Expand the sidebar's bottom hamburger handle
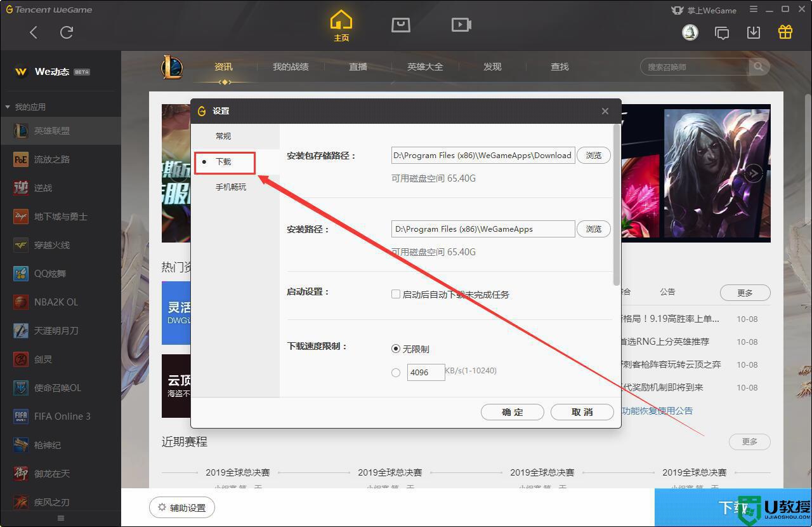 coord(61,519)
